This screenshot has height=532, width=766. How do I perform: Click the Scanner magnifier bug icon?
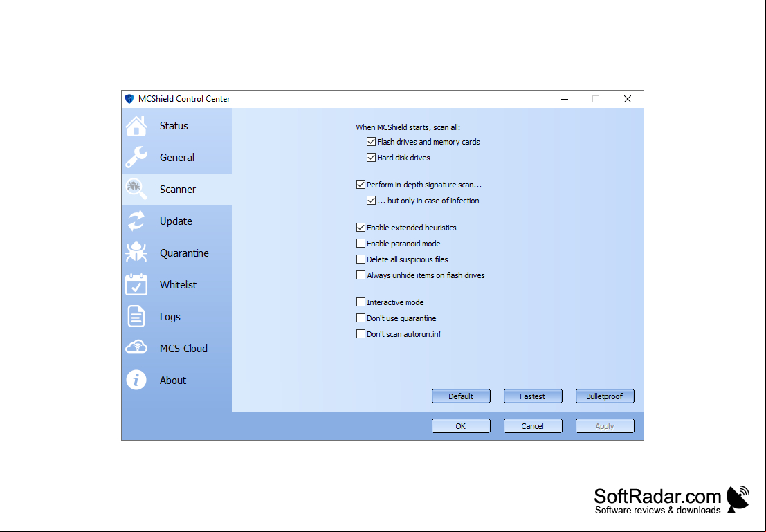(x=136, y=189)
